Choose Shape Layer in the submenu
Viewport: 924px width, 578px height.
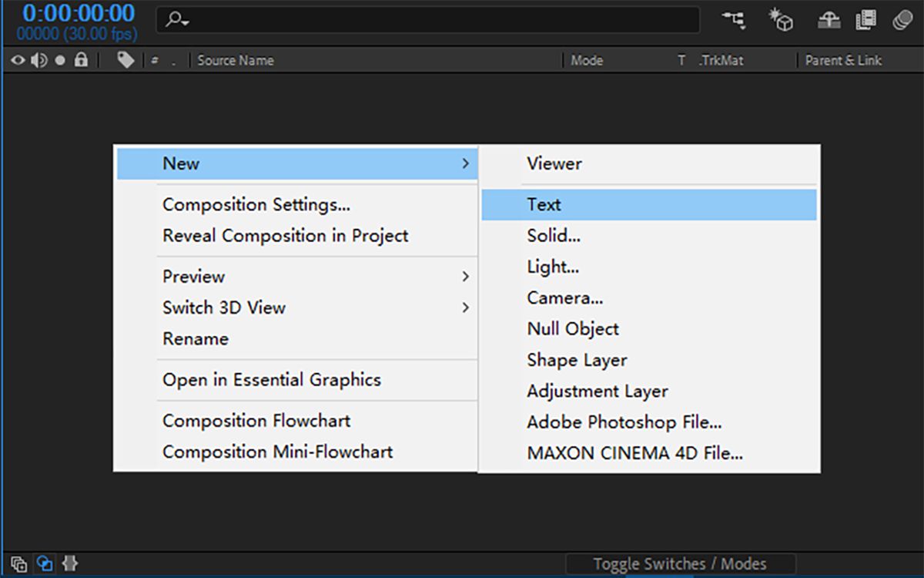(577, 360)
